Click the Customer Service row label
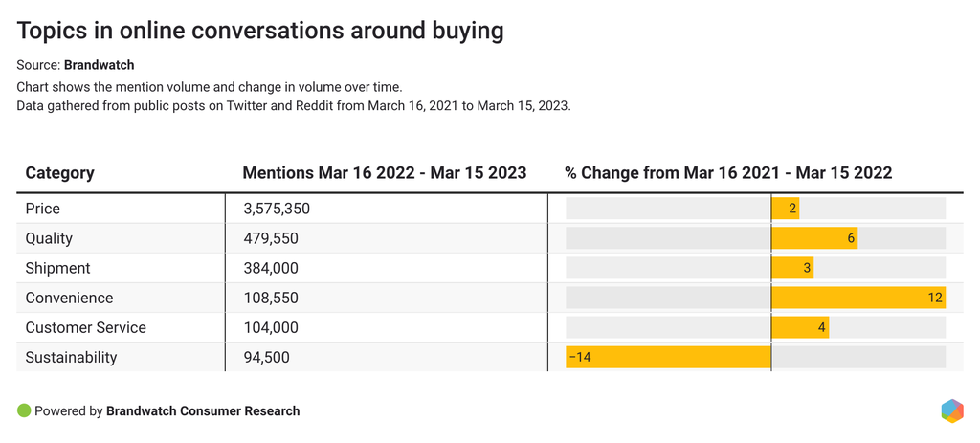Viewport: 980px width, 443px height. (x=85, y=327)
